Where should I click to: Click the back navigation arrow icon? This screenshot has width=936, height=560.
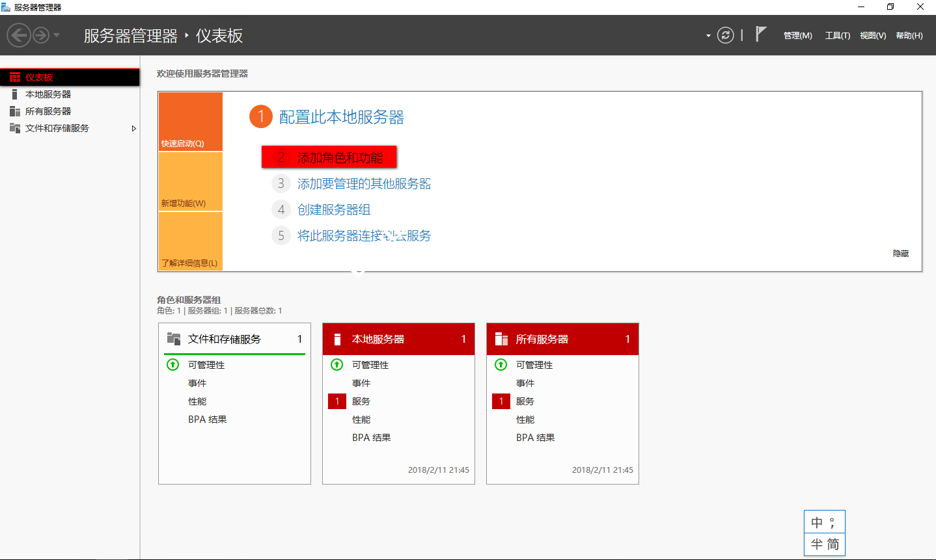pyautogui.click(x=19, y=35)
